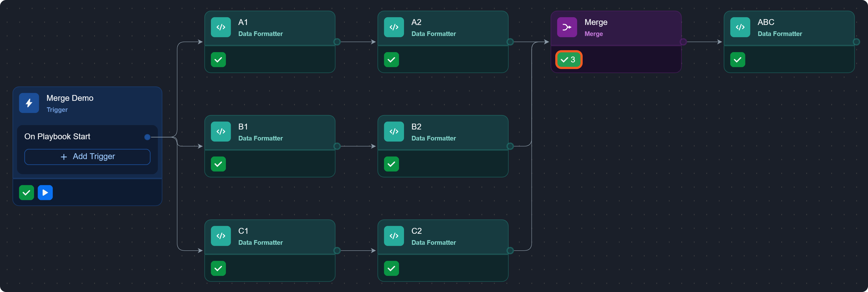Screen dimensions: 868x292
Task: Click Add Trigger button
Action: coord(87,157)
